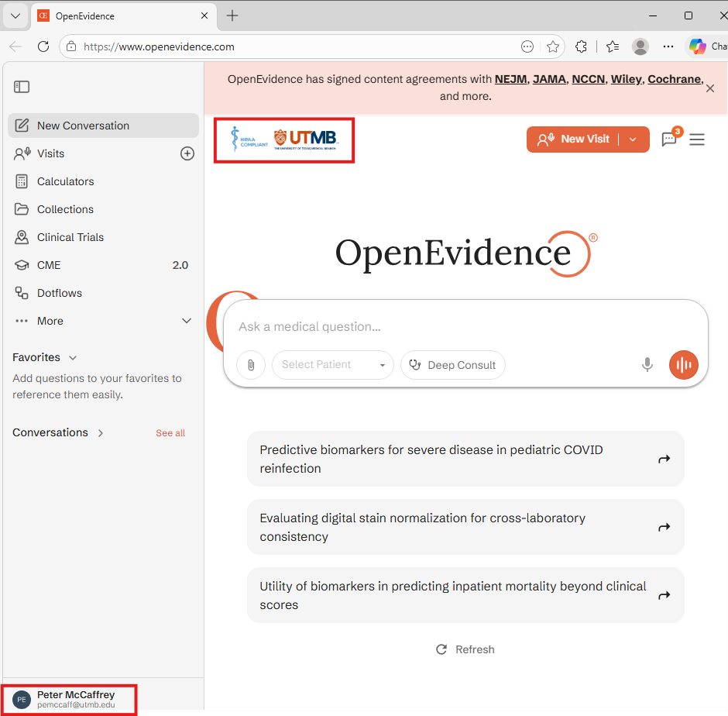The height and width of the screenshot is (716, 728).
Task: Expand the Conversations arrow
Action: pyautogui.click(x=100, y=433)
